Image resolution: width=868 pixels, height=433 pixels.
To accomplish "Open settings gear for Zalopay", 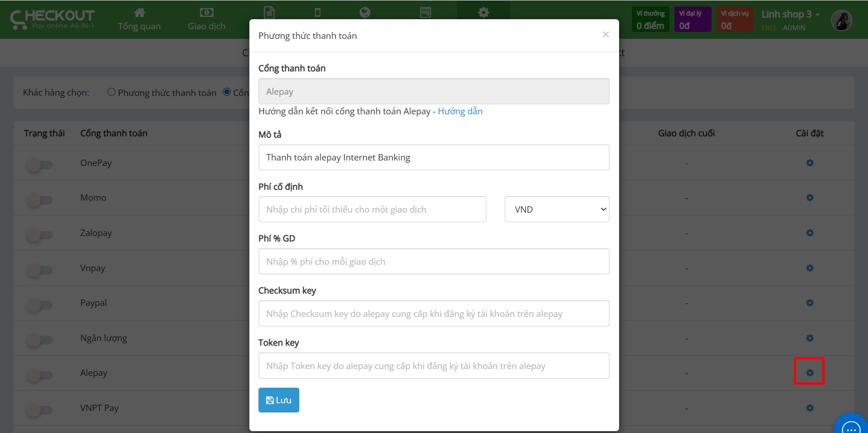I will (x=809, y=233).
